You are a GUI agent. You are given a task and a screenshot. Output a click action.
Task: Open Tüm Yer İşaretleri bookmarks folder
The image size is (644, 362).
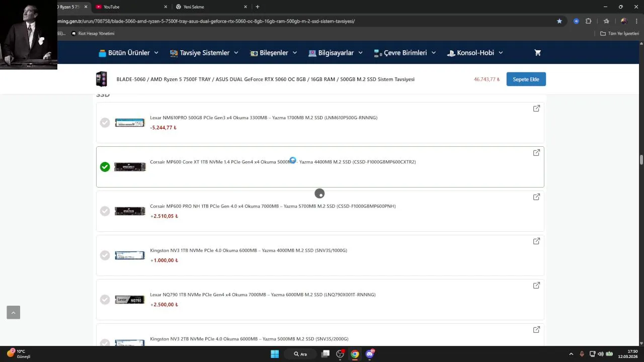[619, 34]
